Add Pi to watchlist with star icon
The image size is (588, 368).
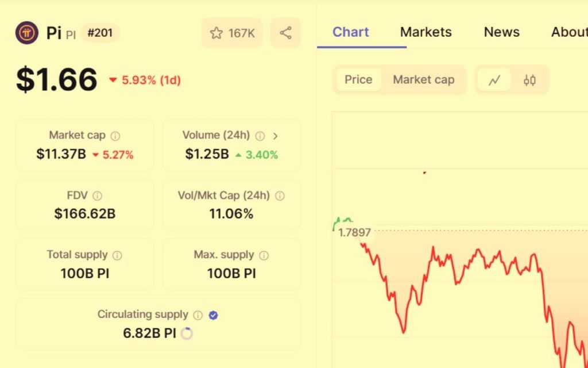[x=232, y=33]
